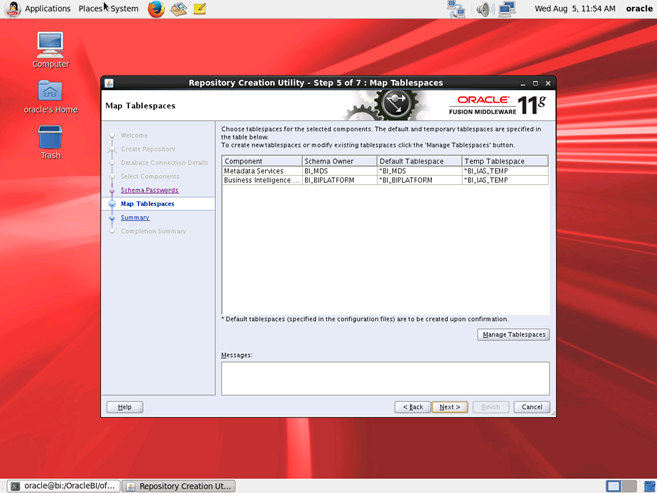Click the Cancel button
This screenshot has width=657, height=493.
532,407
